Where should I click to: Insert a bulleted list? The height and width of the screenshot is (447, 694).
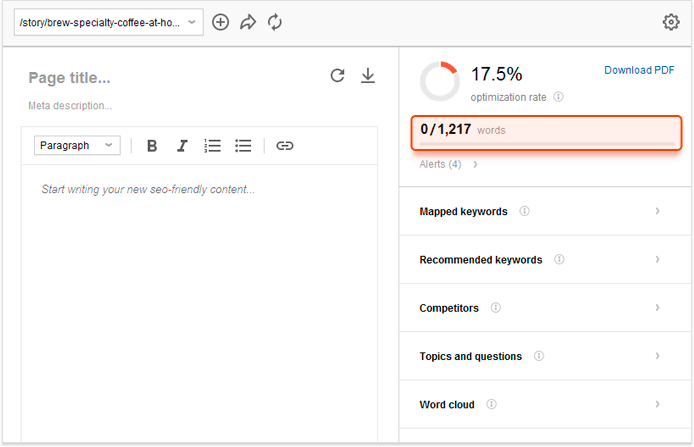(243, 146)
